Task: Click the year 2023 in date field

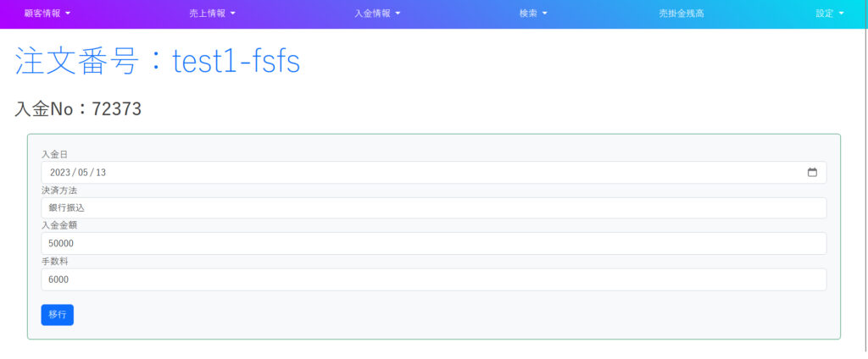Action: (59, 173)
